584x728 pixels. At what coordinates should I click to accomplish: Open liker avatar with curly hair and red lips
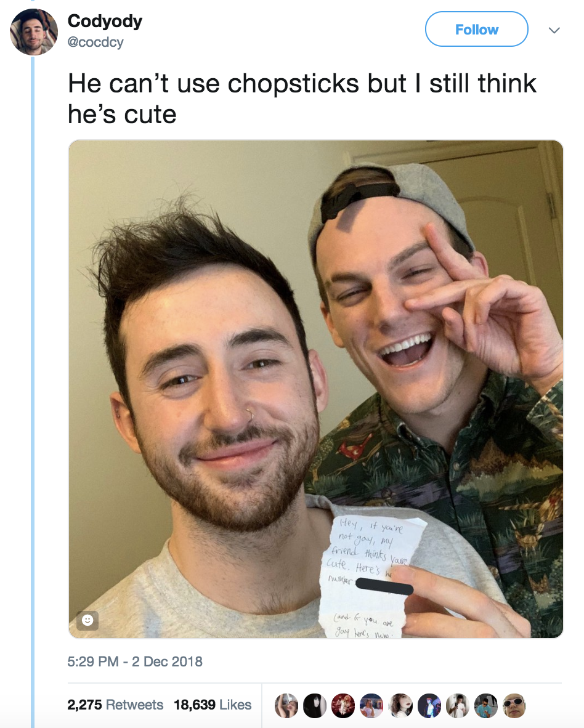point(400,706)
